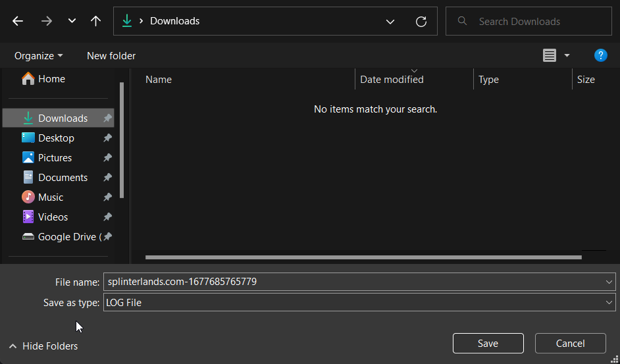Click the pin icon beside Downloads
620x364 pixels.
click(x=107, y=118)
